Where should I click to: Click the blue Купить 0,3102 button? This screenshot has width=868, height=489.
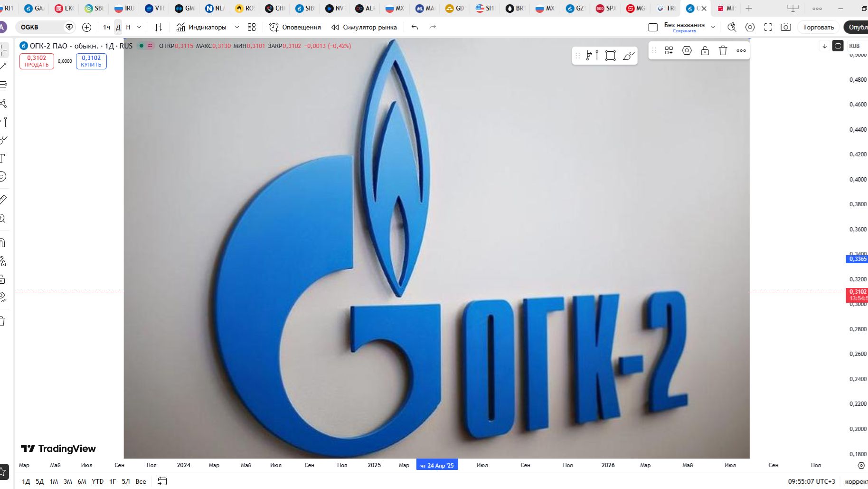[91, 61]
